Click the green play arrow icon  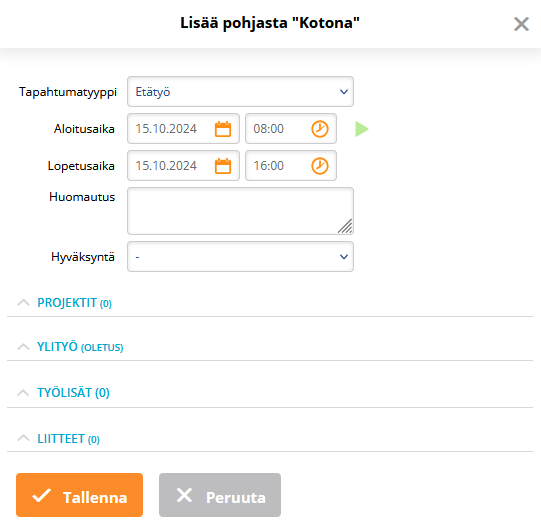(x=362, y=129)
